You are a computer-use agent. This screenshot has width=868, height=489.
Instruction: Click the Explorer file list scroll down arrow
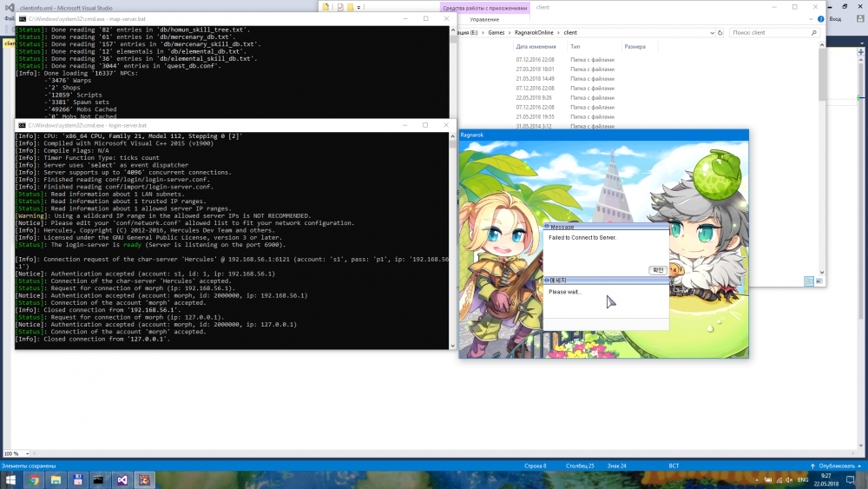pyautogui.click(x=821, y=273)
